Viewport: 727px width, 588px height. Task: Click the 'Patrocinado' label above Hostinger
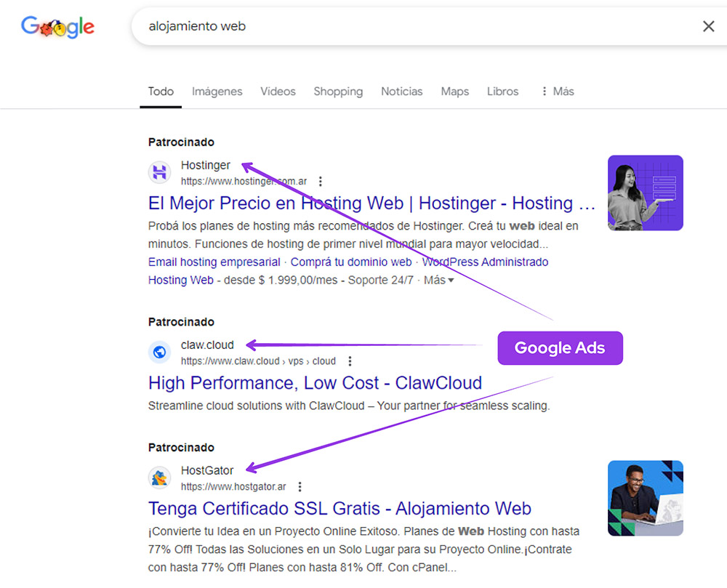[x=181, y=142]
